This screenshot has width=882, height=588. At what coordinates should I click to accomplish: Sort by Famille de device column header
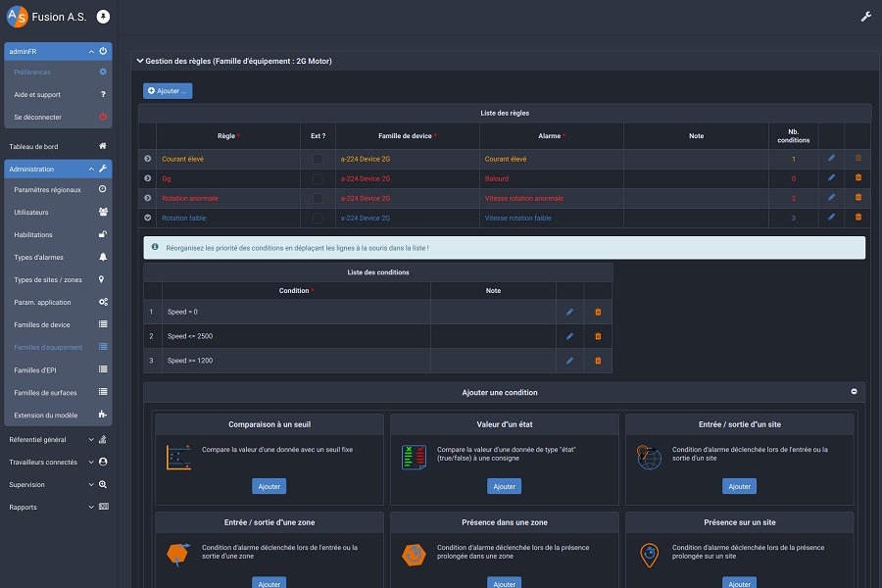pyautogui.click(x=408, y=135)
